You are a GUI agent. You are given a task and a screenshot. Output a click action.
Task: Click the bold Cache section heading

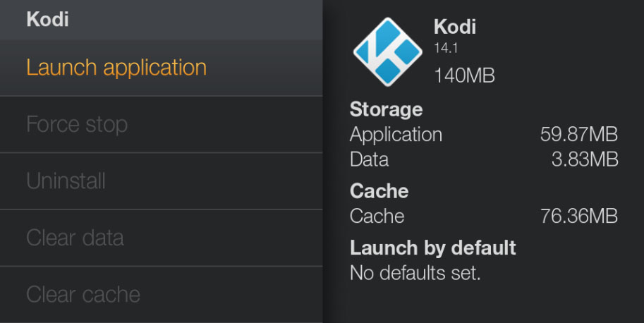pos(379,191)
